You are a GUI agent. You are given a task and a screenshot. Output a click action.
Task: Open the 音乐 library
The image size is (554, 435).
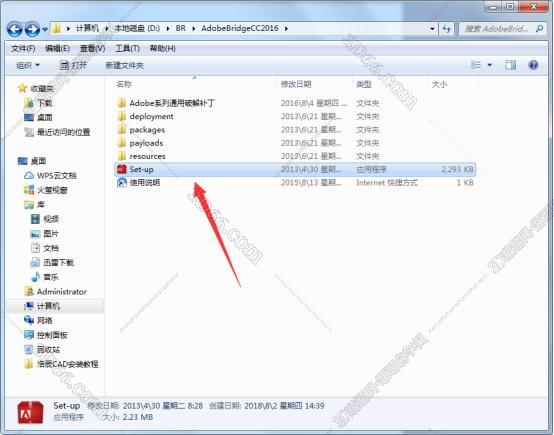(51, 277)
